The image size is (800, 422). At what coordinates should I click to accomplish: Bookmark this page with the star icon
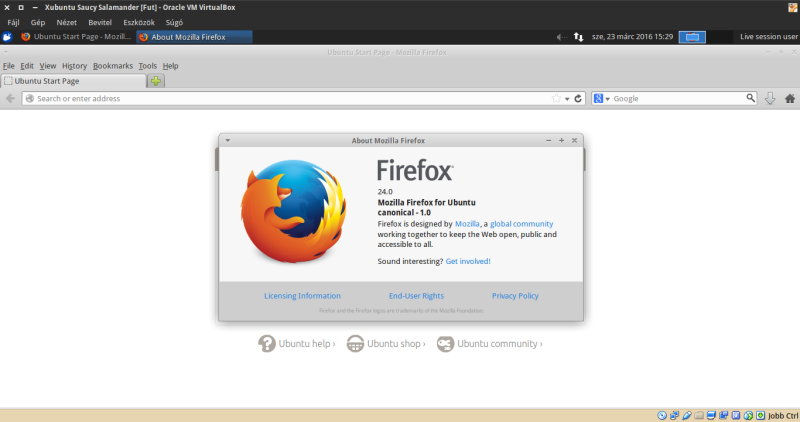click(x=556, y=98)
